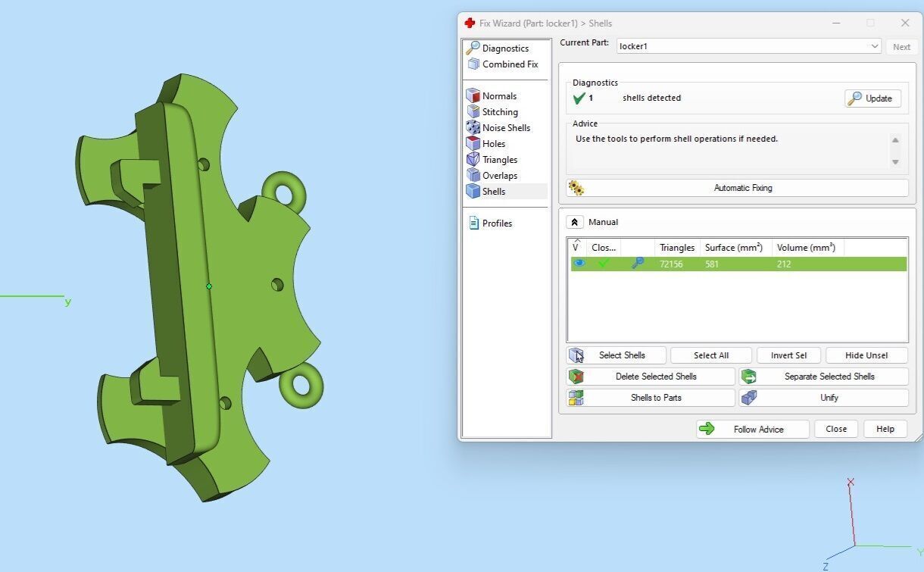Run Automatic Fixing
The width and height of the screenshot is (924, 572).
(x=737, y=188)
